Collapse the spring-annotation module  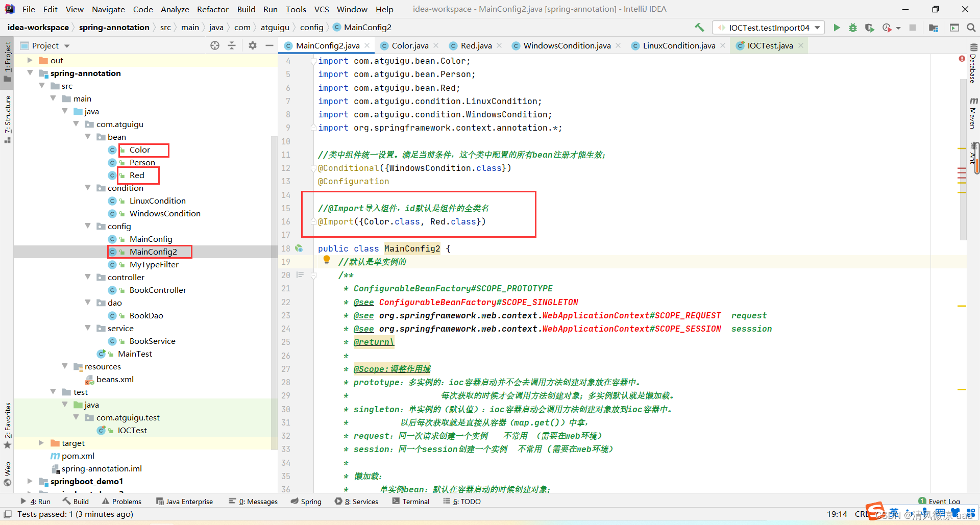30,73
